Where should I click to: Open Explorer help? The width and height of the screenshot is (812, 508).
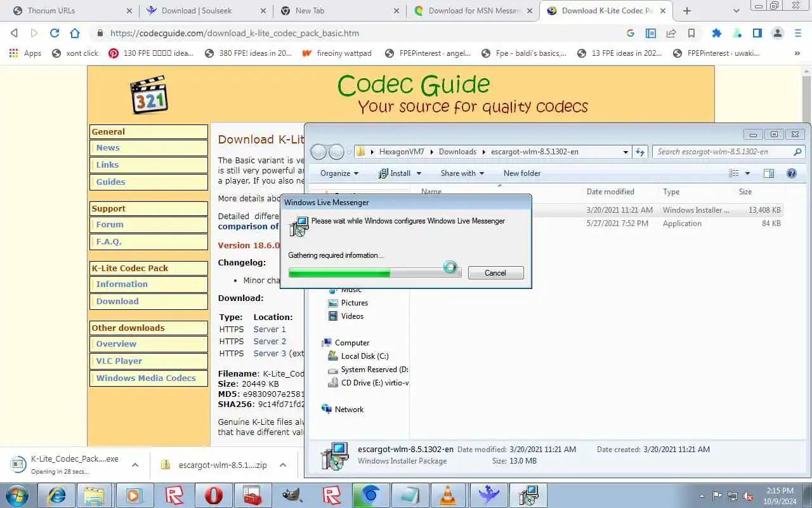tap(791, 173)
